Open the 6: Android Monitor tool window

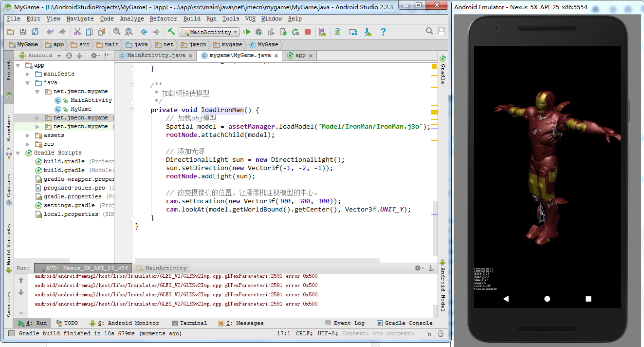(124, 323)
